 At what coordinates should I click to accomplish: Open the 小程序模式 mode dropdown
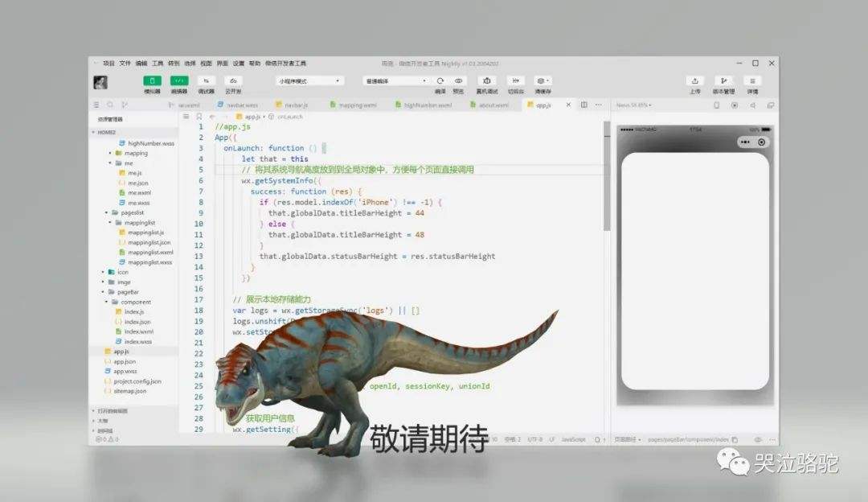(309, 80)
